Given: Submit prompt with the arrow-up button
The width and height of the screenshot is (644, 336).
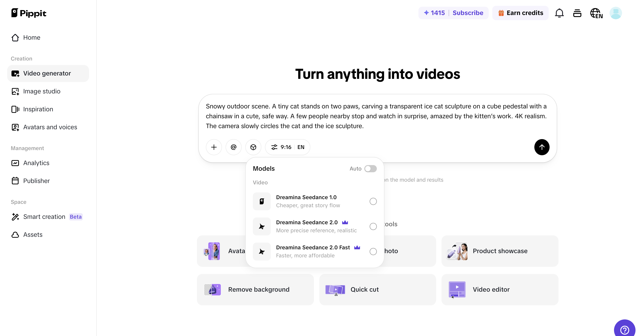Looking at the screenshot, I should click(x=542, y=147).
